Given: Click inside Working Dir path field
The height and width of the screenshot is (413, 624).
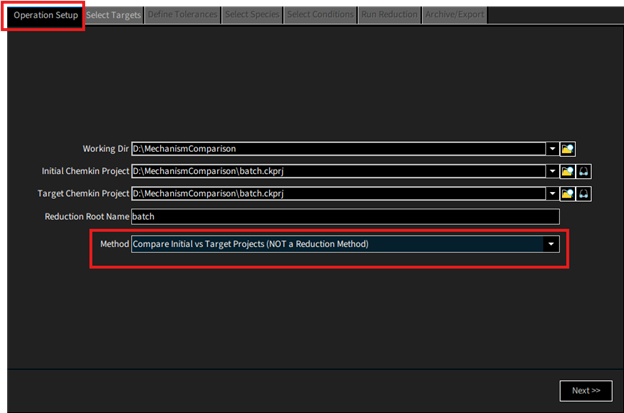Looking at the screenshot, I should tap(338, 149).
